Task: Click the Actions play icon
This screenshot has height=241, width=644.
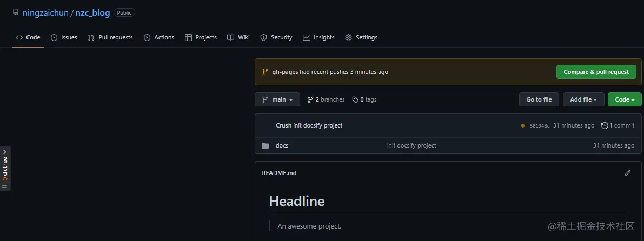Action: (x=147, y=37)
